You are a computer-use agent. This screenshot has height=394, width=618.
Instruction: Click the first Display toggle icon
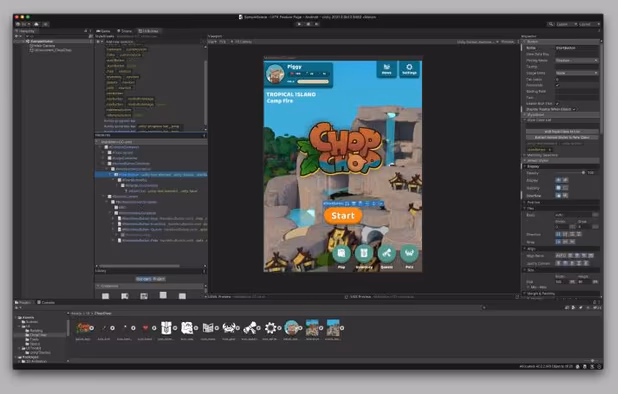coord(558,180)
